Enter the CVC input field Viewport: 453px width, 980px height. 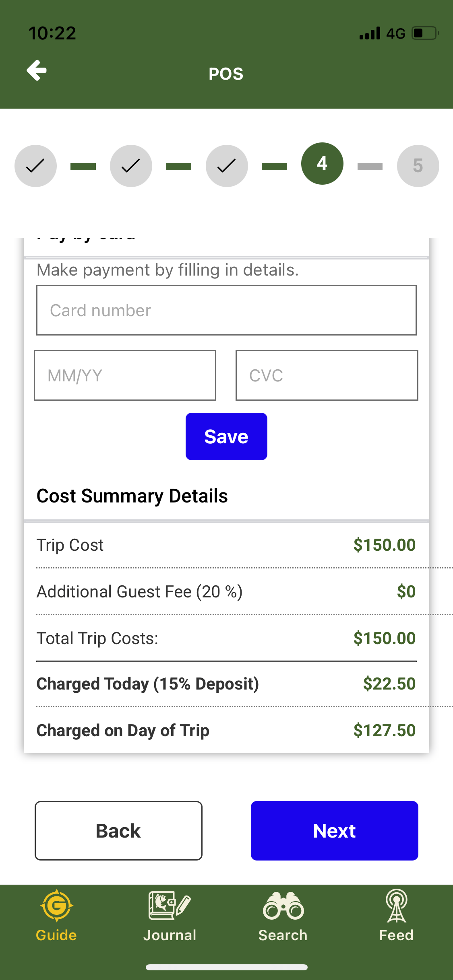pyautogui.click(x=327, y=375)
